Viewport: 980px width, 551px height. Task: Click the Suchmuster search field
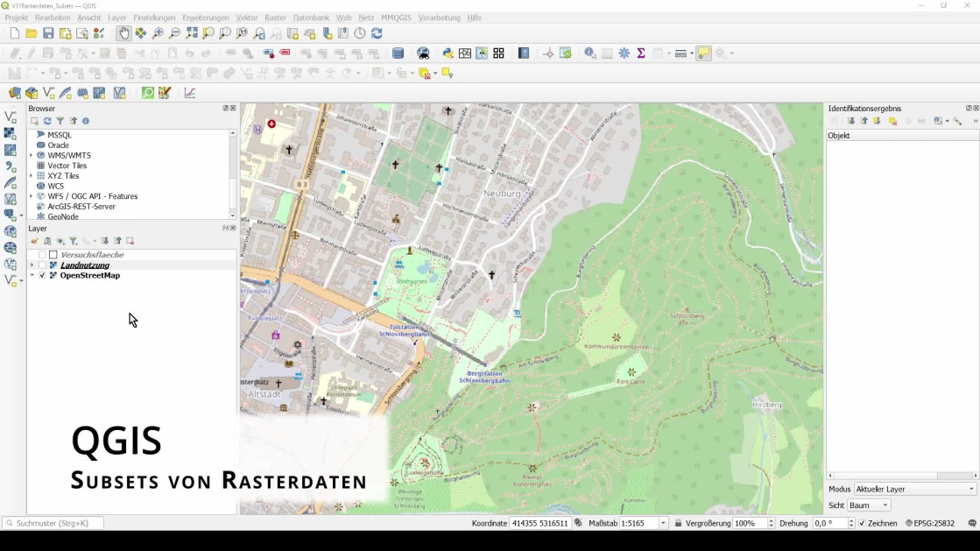pyautogui.click(x=53, y=523)
